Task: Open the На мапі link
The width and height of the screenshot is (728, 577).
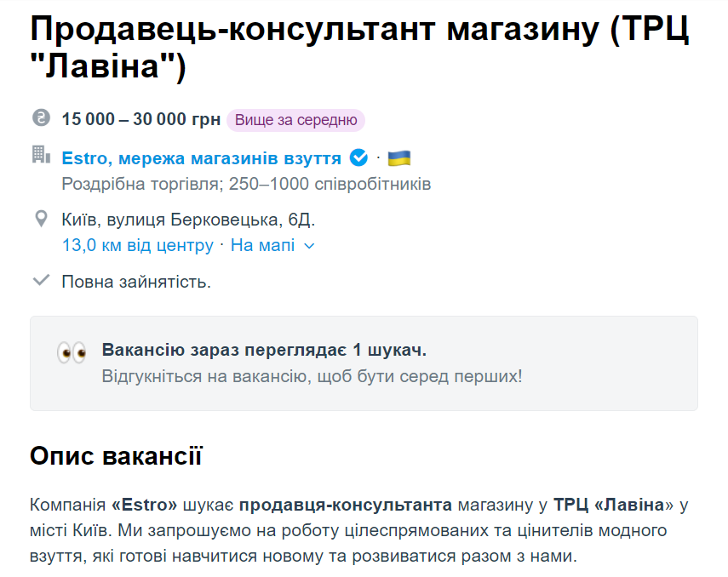Action: tap(263, 246)
